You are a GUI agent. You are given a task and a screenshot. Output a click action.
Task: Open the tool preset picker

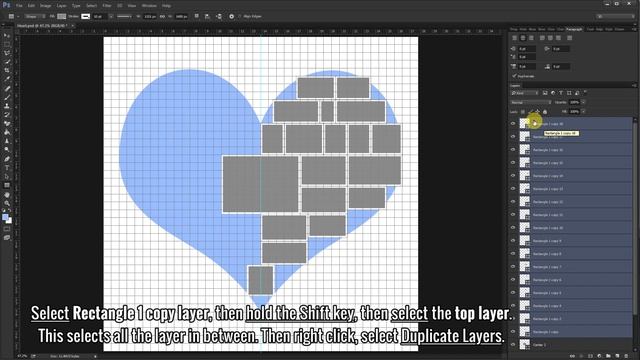(13, 16)
